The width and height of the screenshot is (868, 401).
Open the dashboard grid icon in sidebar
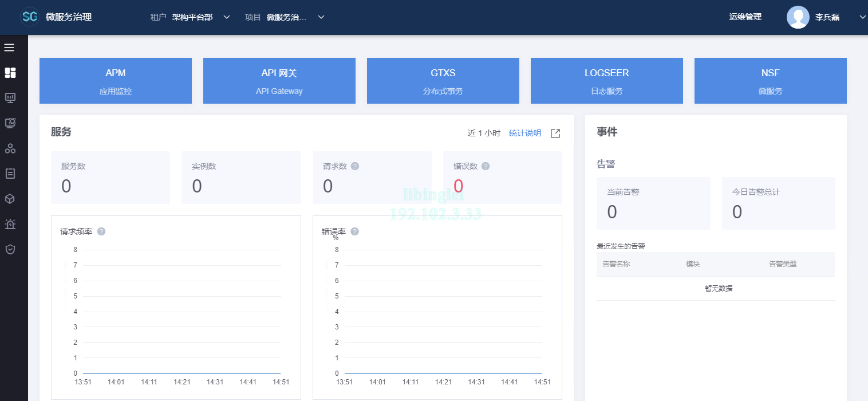pos(10,73)
